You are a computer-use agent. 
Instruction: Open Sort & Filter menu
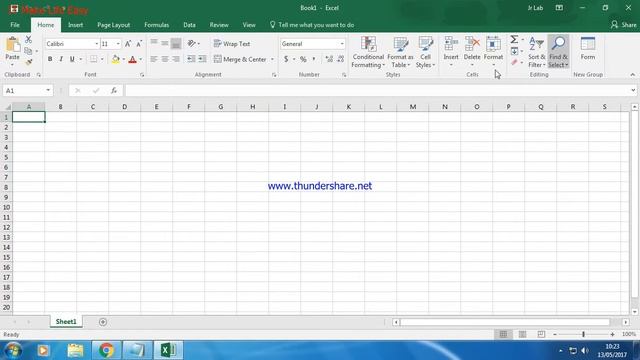tap(536, 52)
